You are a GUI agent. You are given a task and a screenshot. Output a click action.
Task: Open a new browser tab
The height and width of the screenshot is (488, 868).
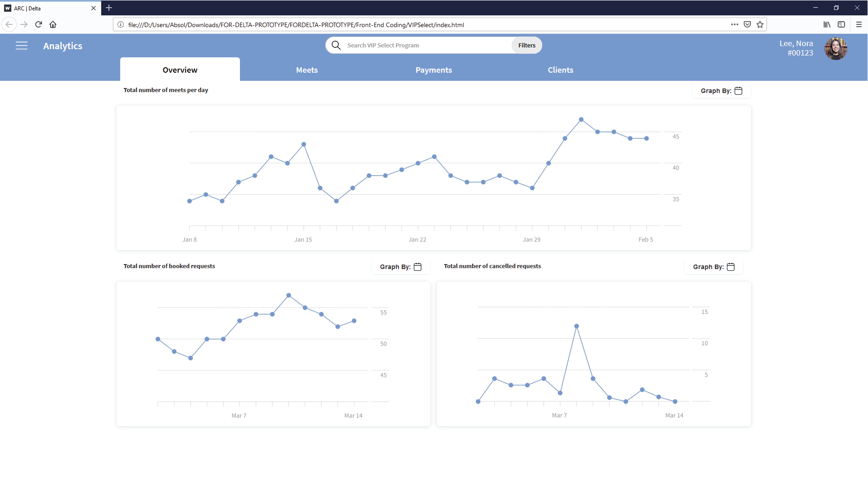click(109, 8)
